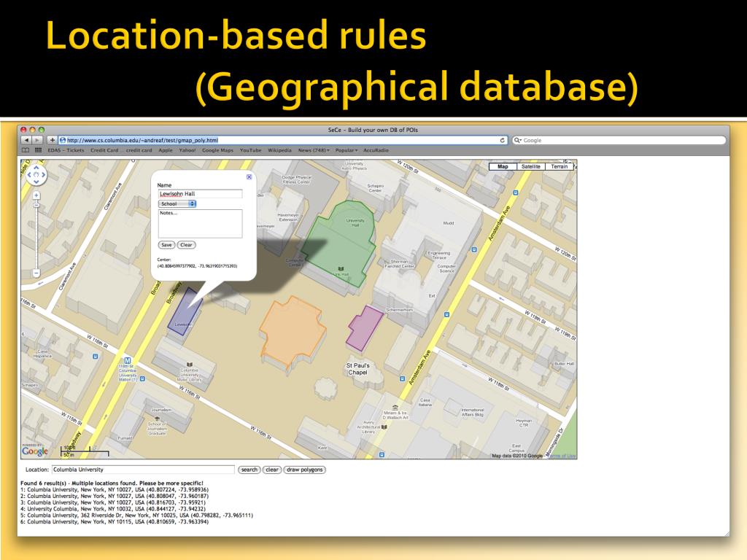The height and width of the screenshot is (560, 747).
Task: Zoom out with map minus button
Action: pyautogui.click(x=36, y=273)
